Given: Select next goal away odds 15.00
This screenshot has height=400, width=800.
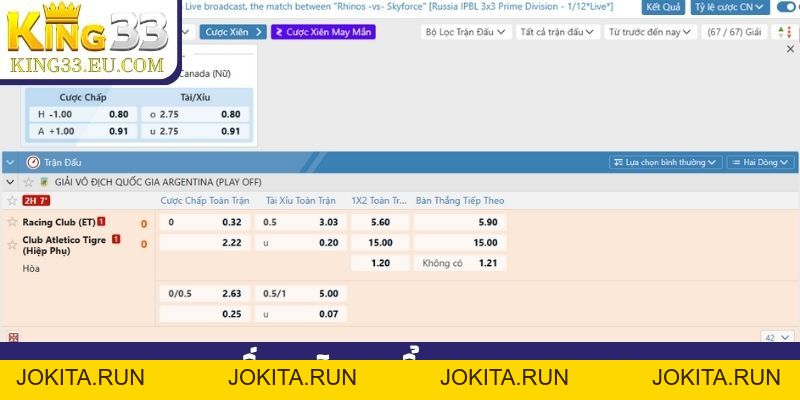Looking at the screenshot, I should (460, 242).
